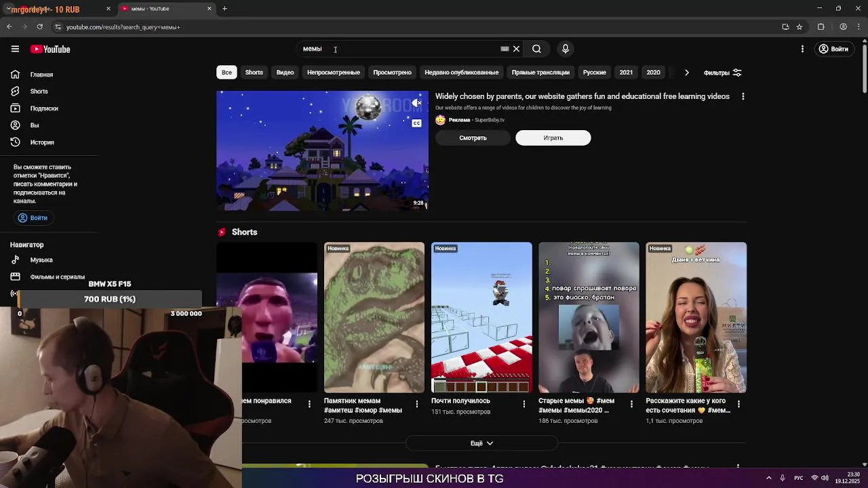Click the browser address bar URL

point(123,27)
